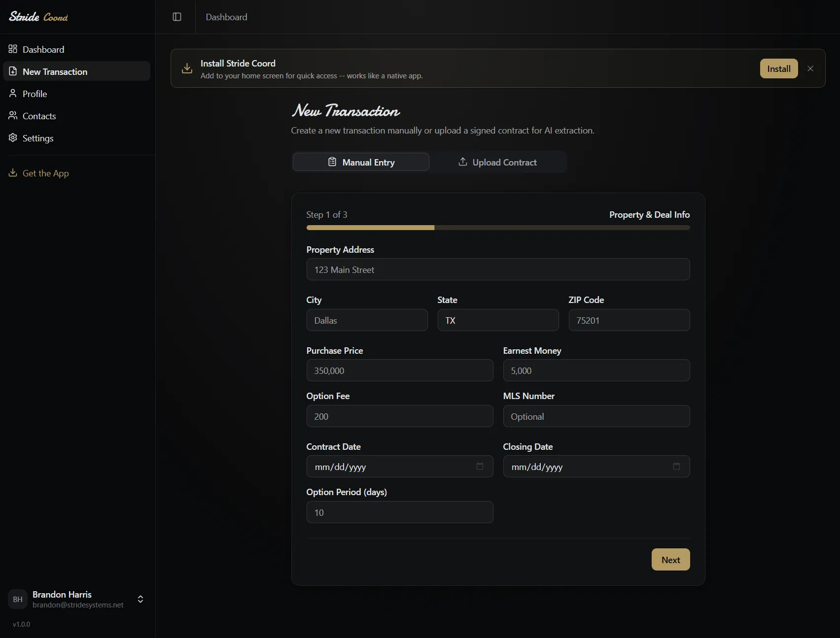Image resolution: width=840 pixels, height=638 pixels.
Task: Click the download icon in the install banner
Action: 186,68
